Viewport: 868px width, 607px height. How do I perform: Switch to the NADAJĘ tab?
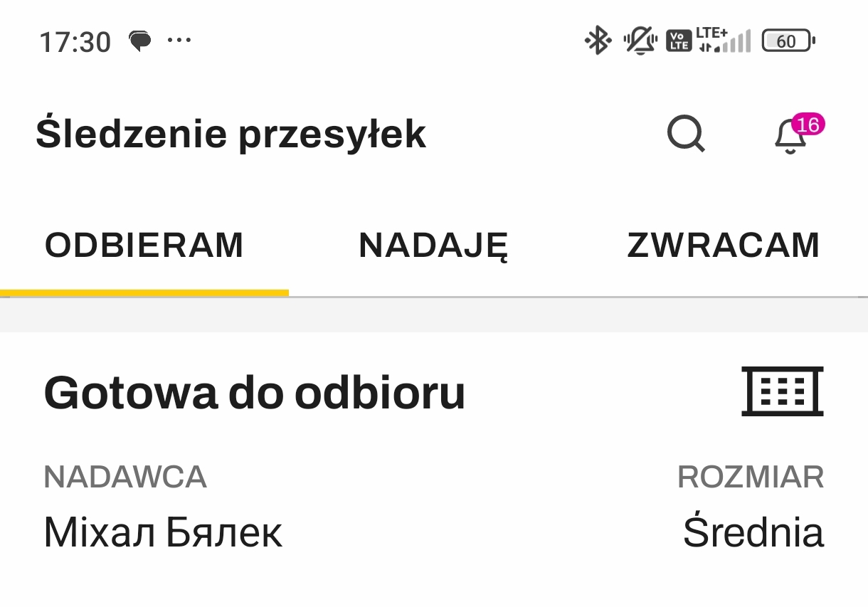[433, 246]
